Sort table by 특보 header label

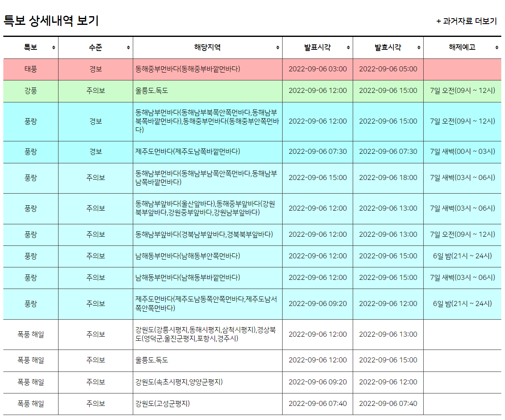pyautogui.click(x=31, y=47)
